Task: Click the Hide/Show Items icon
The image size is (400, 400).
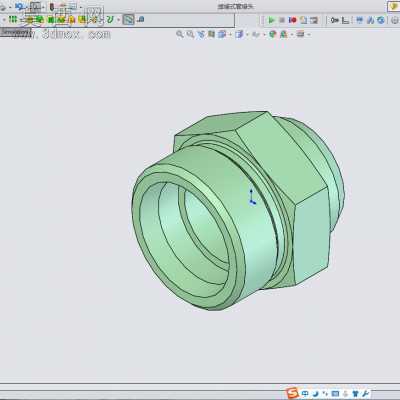Action: pos(256,34)
